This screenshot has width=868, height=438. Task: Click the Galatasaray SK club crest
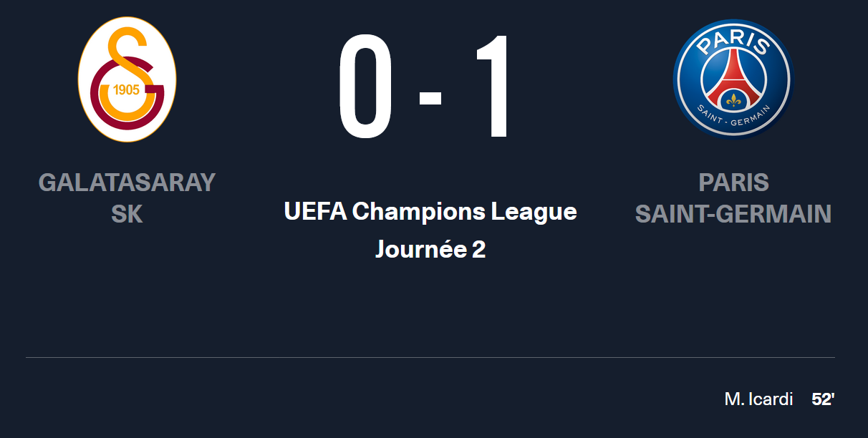click(x=127, y=79)
